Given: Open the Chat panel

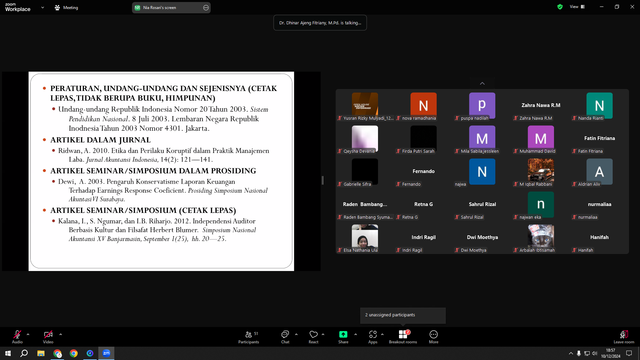Looking at the screenshot, I should pyautogui.click(x=285, y=337).
